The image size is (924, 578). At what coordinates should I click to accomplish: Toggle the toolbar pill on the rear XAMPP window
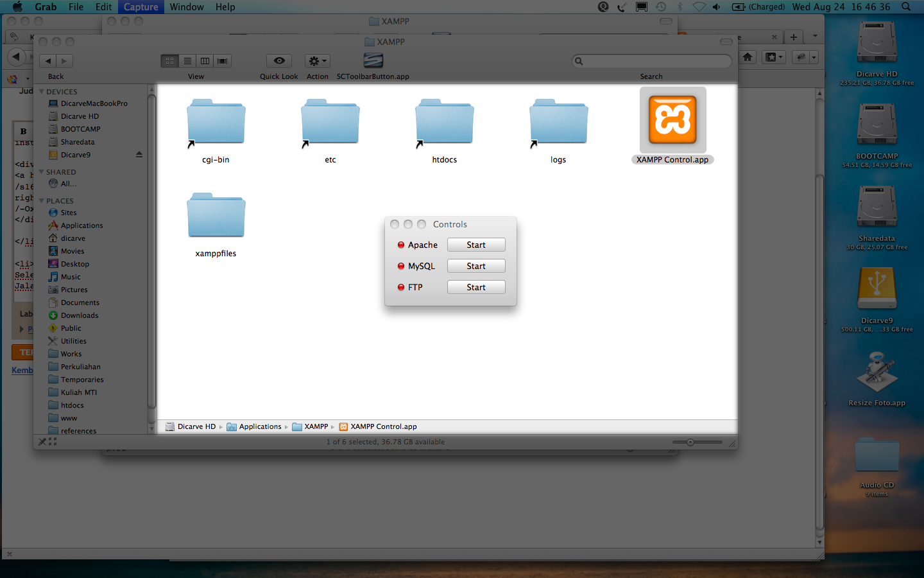click(x=666, y=21)
